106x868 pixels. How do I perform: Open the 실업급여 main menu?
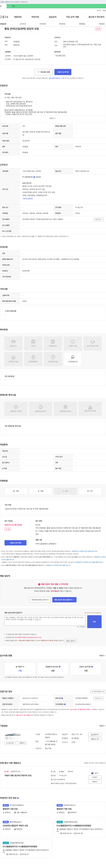[x=52, y=17]
